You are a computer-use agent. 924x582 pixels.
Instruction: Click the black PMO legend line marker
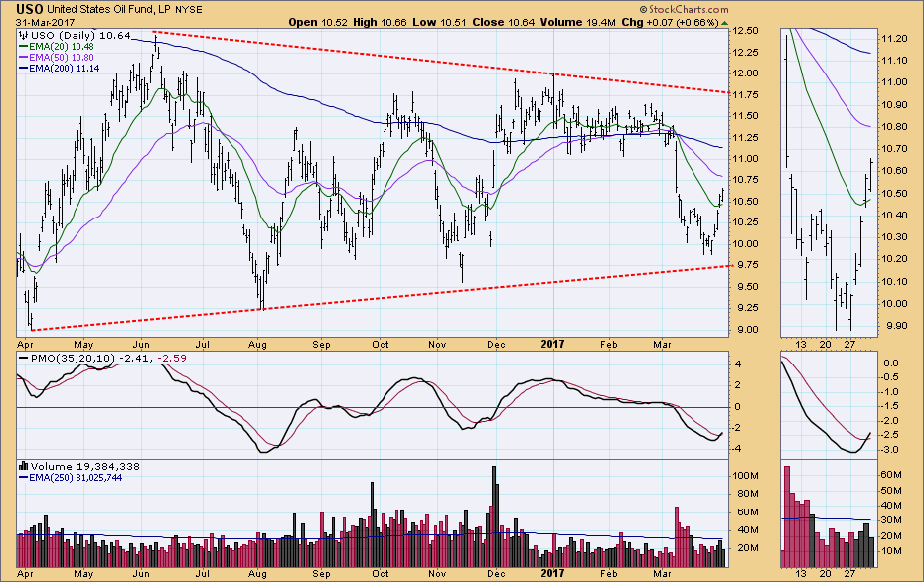[x=24, y=359]
